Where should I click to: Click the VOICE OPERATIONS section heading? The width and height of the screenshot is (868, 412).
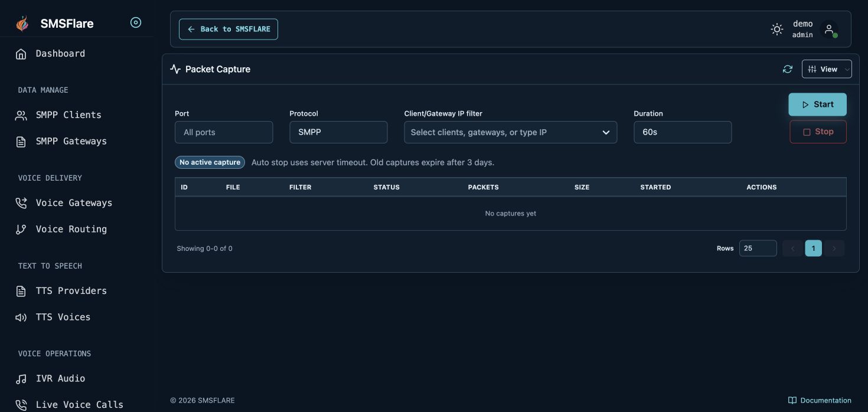pos(54,354)
